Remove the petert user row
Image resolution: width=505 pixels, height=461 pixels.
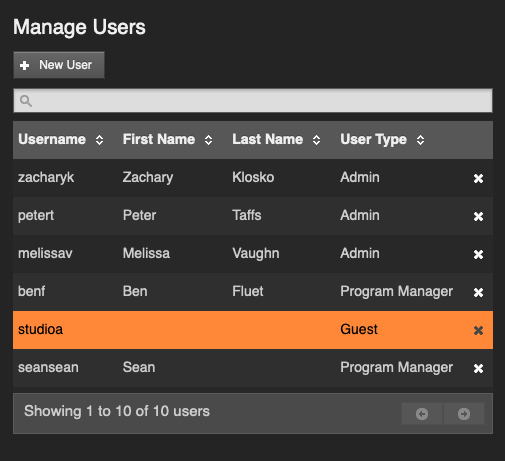[478, 216]
